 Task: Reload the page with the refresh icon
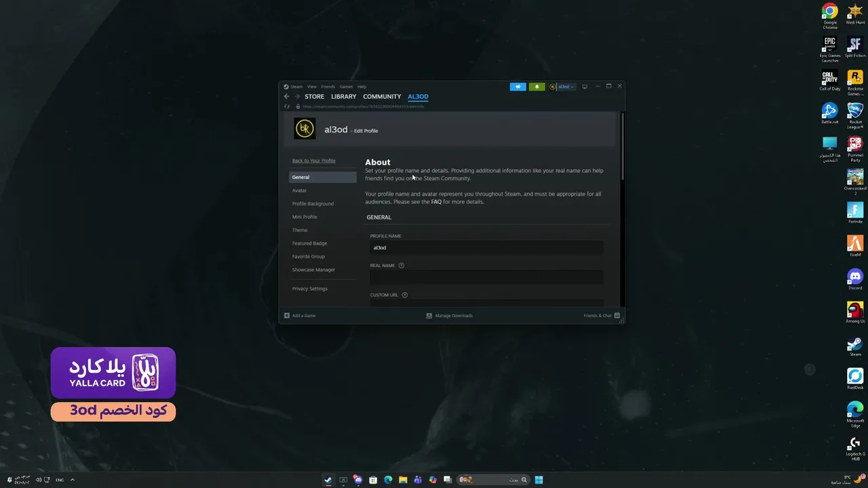(287, 106)
